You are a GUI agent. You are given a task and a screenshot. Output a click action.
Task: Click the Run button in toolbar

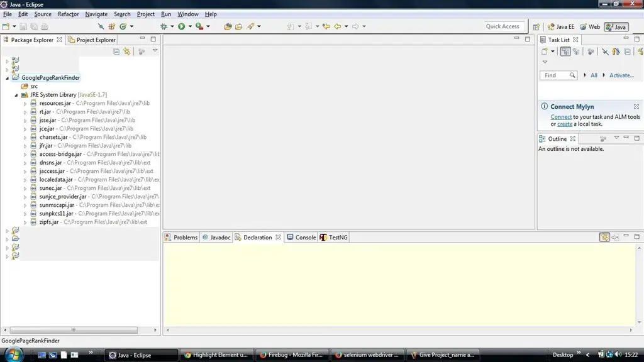tap(181, 26)
